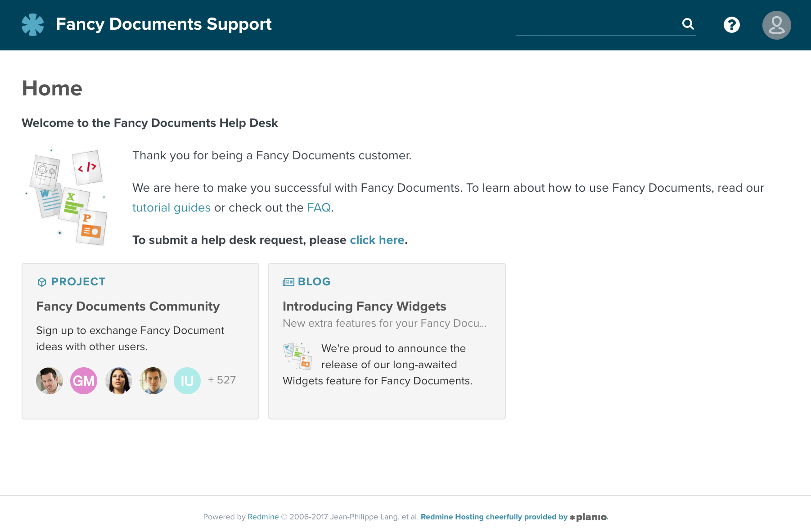The image size is (811, 532).
Task: Click the search magnifier icon
Action: (x=688, y=24)
